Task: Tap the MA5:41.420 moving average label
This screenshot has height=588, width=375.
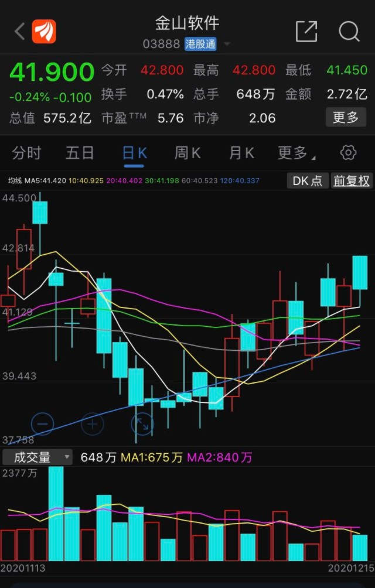Action: pyautogui.click(x=45, y=180)
